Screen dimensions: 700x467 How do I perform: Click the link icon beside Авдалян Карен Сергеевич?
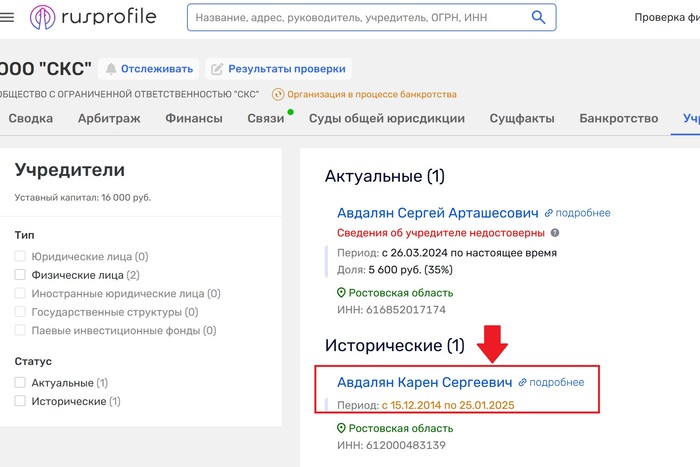tap(522, 382)
